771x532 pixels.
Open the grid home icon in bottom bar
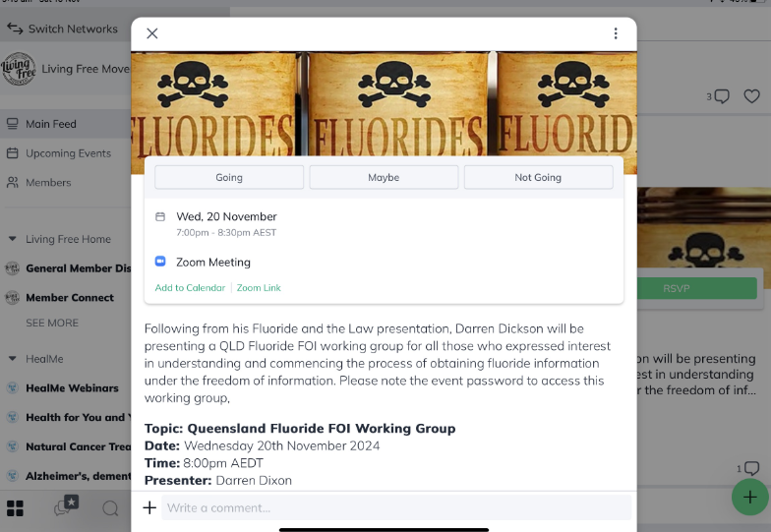click(15, 507)
